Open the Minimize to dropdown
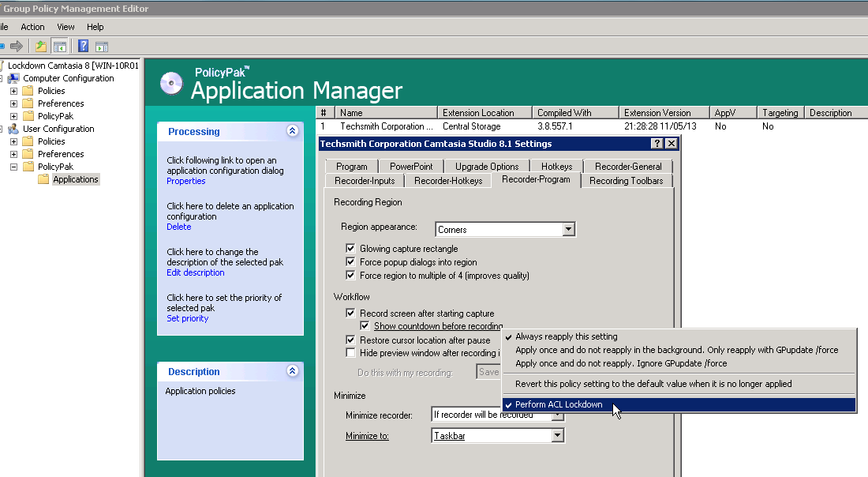 click(x=557, y=436)
